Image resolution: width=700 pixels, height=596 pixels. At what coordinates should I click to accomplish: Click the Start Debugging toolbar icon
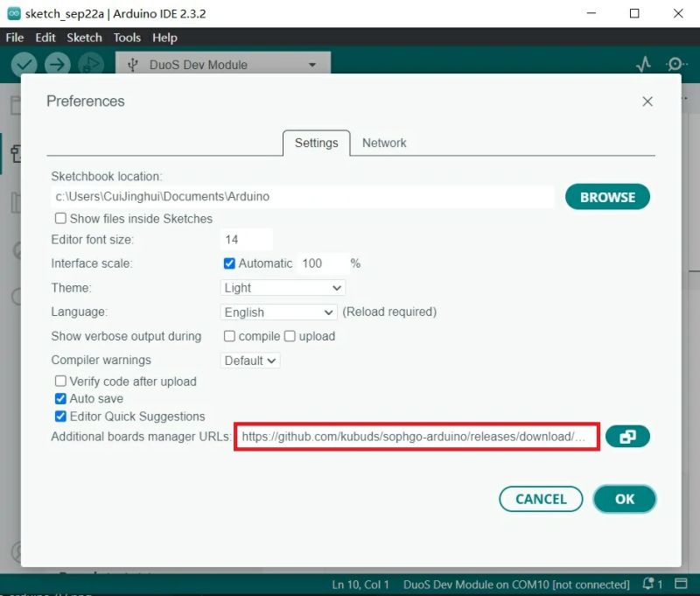point(91,65)
